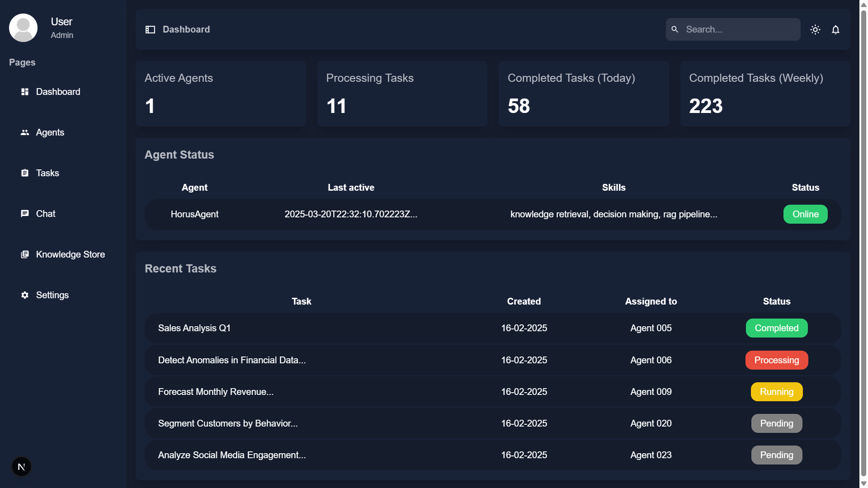Click the user avatar picture

click(x=23, y=28)
